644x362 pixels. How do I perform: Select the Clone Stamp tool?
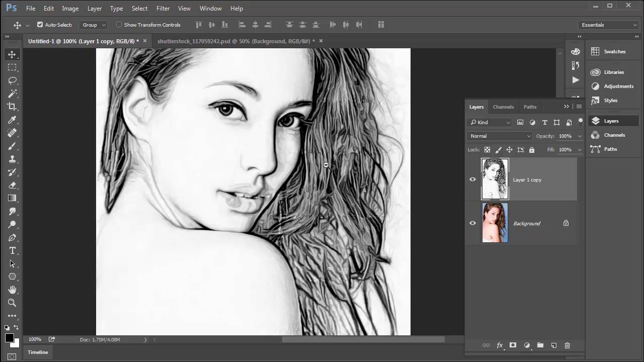[12, 159]
